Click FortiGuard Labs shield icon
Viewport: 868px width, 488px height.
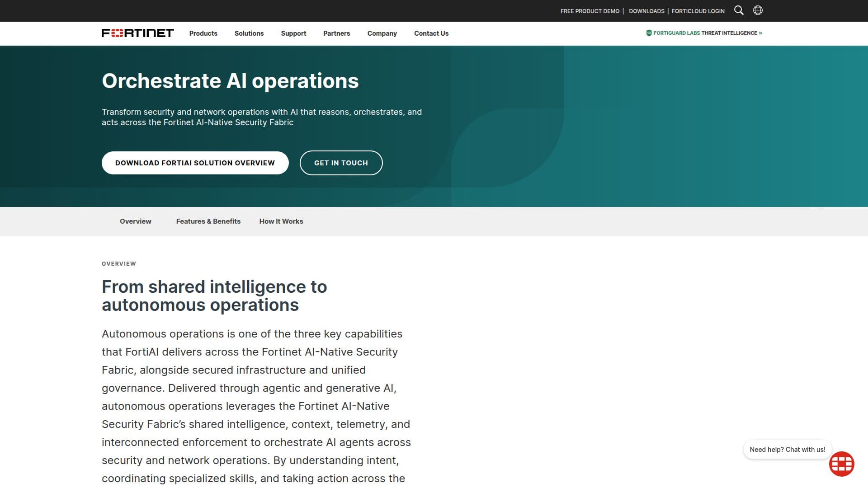[x=649, y=33]
